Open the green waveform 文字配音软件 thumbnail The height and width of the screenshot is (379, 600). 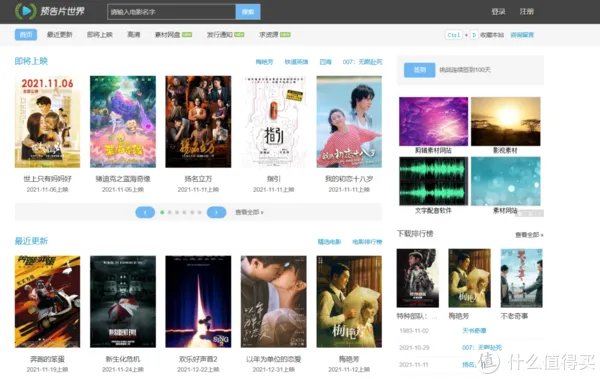[433, 181]
